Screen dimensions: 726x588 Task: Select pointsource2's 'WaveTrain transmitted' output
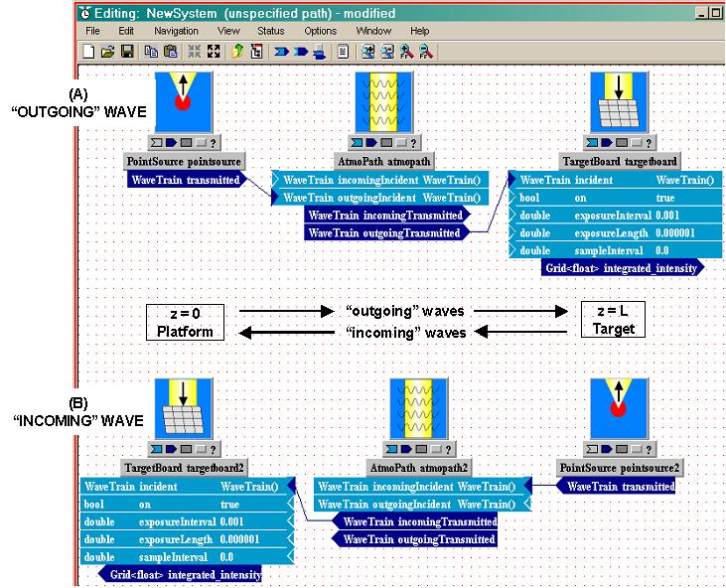click(x=616, y=487)
